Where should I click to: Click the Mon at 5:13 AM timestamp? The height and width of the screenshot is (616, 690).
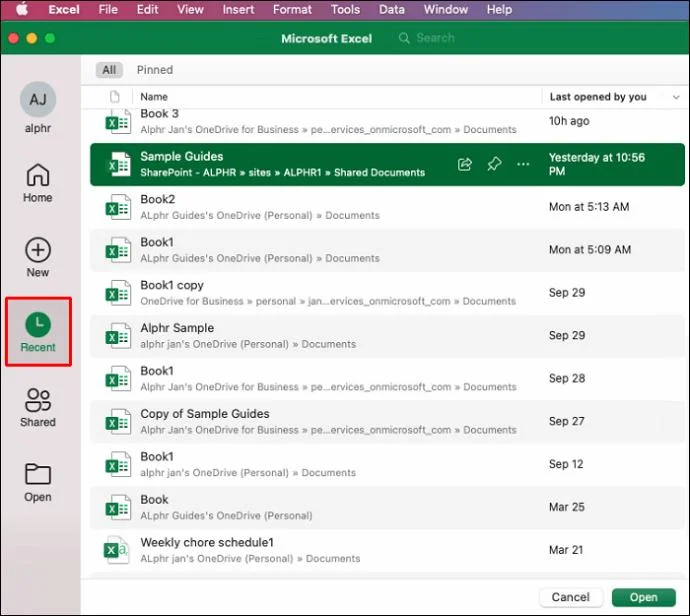[589, 207]
